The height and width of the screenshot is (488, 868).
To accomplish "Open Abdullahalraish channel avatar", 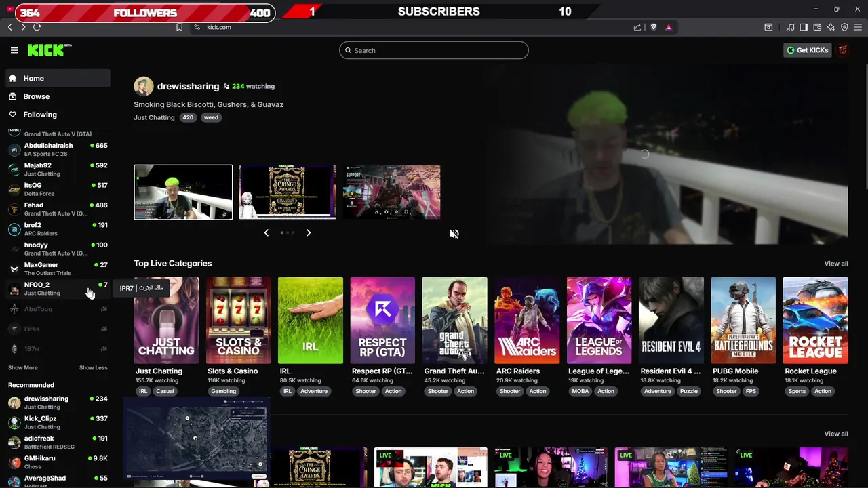I will (x=14, y=150).
